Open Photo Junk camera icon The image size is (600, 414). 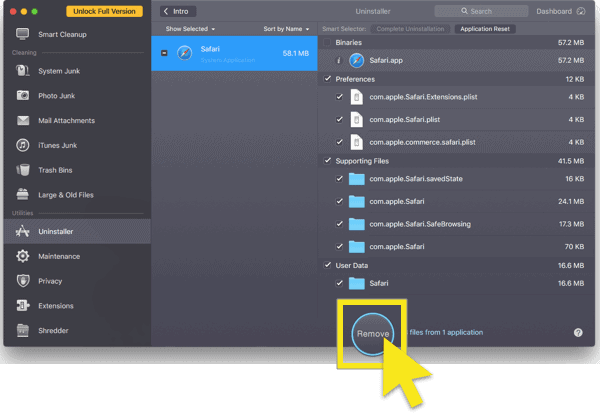[x=23, y=95]
